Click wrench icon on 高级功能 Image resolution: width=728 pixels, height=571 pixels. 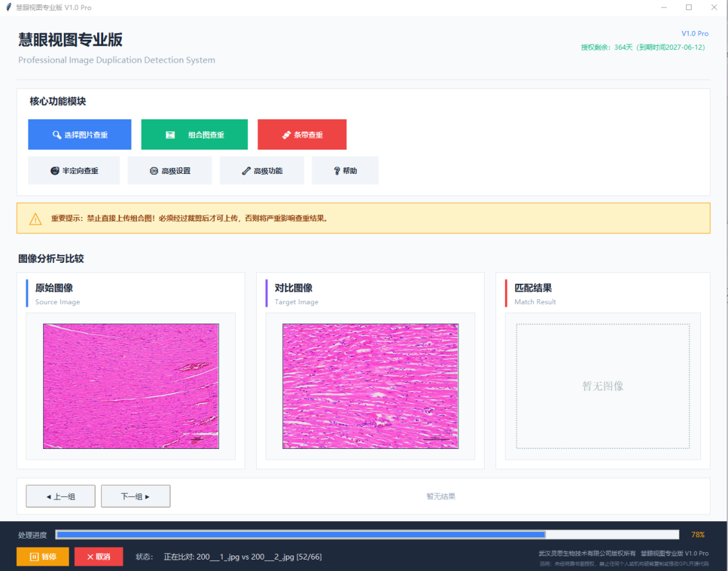pos(246,171)
